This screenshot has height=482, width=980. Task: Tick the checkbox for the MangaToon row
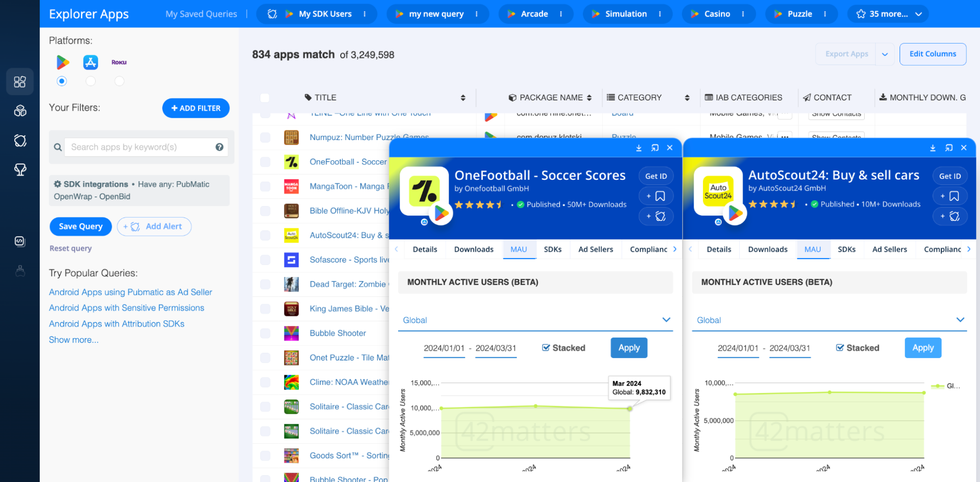pyautogui.click(x=265, y=186)
